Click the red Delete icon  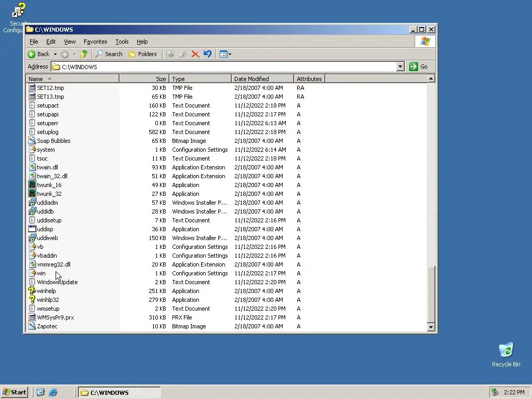[x=195, y=54]
